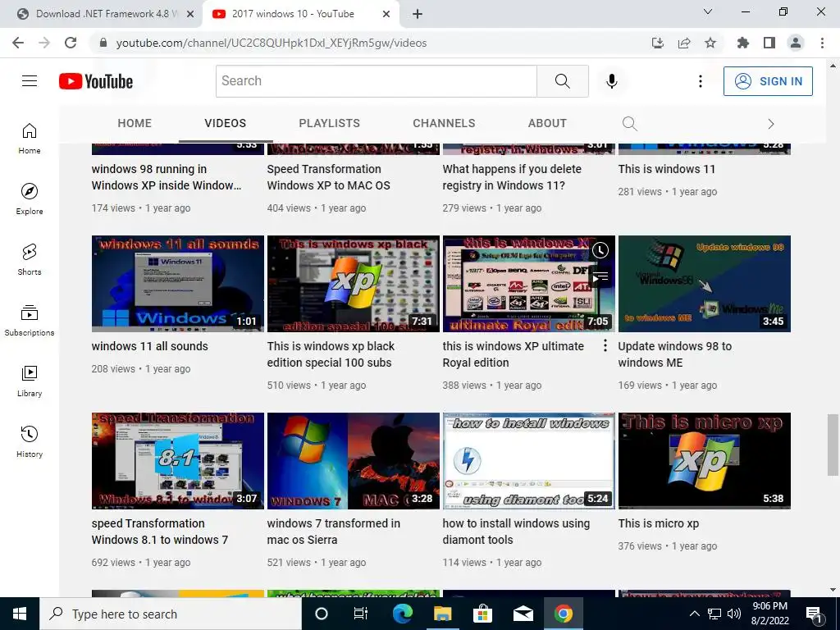Open File Explorer from taskbar
This screenshot has width=840, height=630.
442,614
